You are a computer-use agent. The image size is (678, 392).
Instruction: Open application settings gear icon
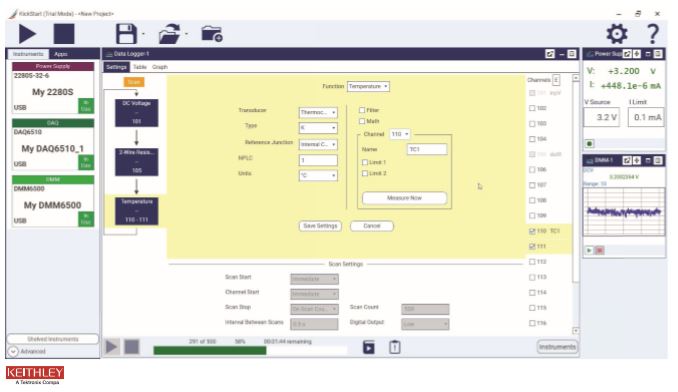[617, 34]
